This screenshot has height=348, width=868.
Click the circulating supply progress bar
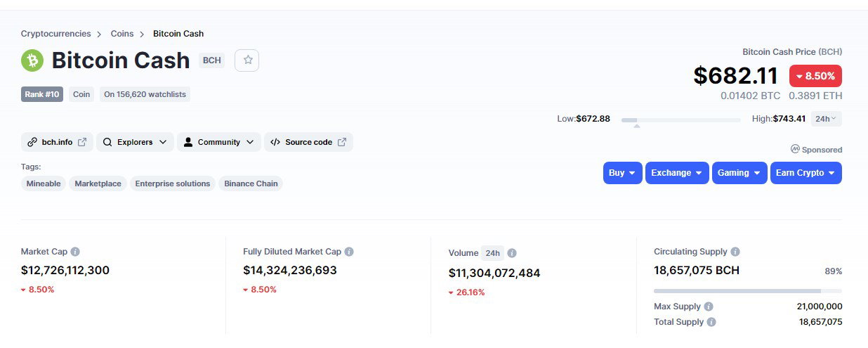pos(748,290)
